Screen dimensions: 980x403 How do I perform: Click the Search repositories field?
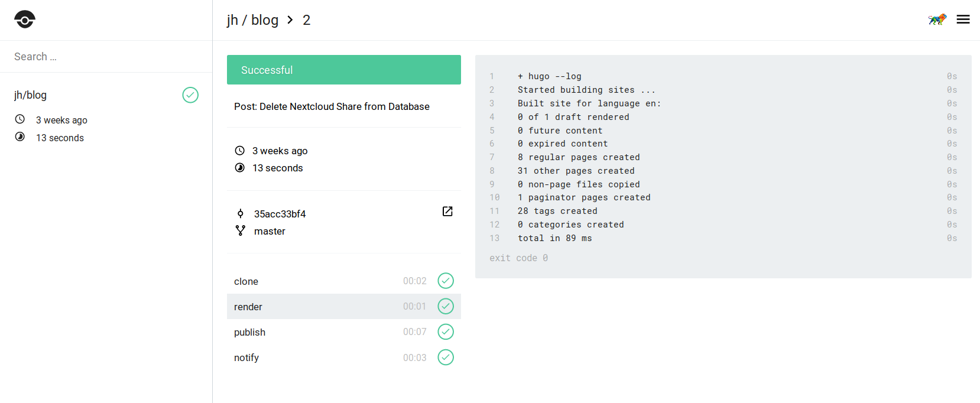[106, 57]
